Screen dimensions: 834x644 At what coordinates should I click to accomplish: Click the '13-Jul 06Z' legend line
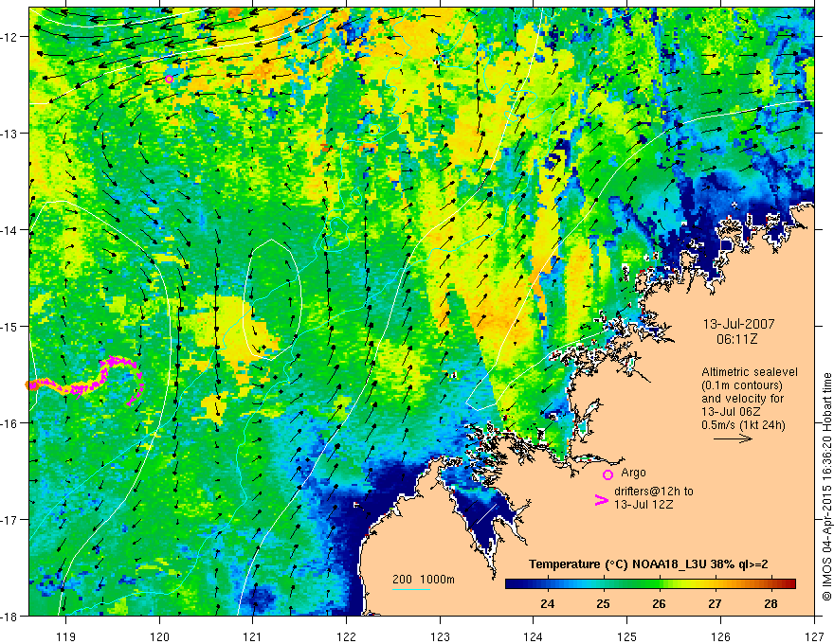730,412
